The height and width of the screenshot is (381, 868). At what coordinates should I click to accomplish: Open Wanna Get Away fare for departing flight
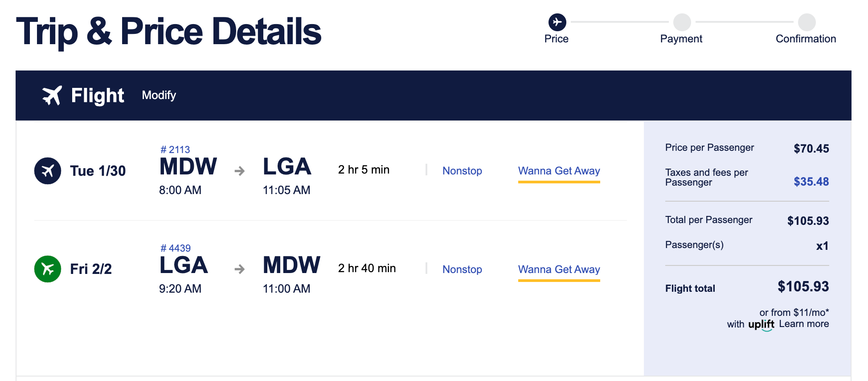(559, 170)
